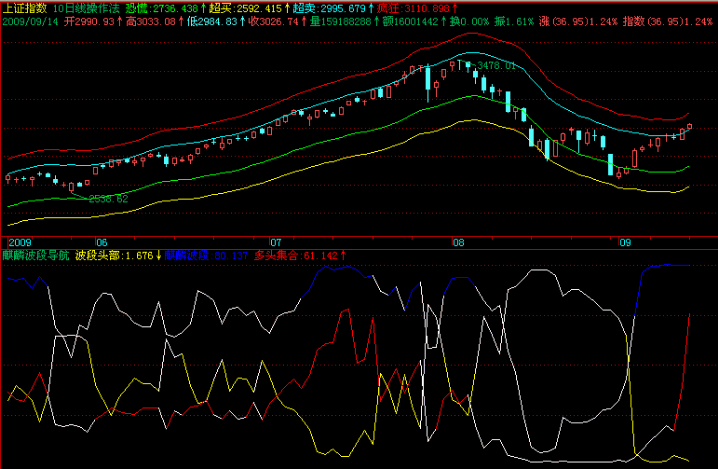
Task: Click the turnover rate 换0.00%
Action: click(x=469, y=22)
